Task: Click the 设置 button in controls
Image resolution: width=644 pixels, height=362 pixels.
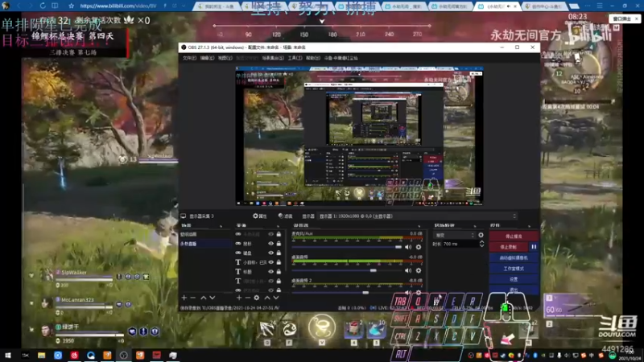Action: click(x=514, y=279)
